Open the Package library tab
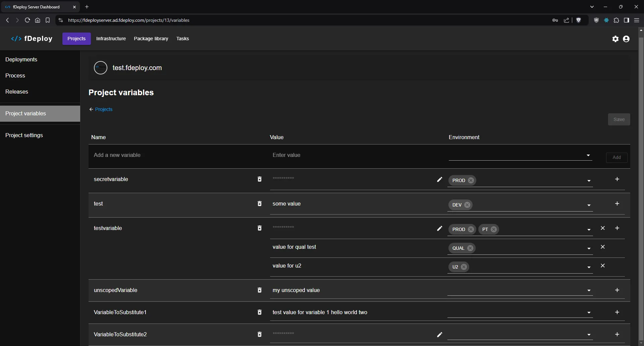The width and height of the screenshot is (644, 346). coord(151,39)
